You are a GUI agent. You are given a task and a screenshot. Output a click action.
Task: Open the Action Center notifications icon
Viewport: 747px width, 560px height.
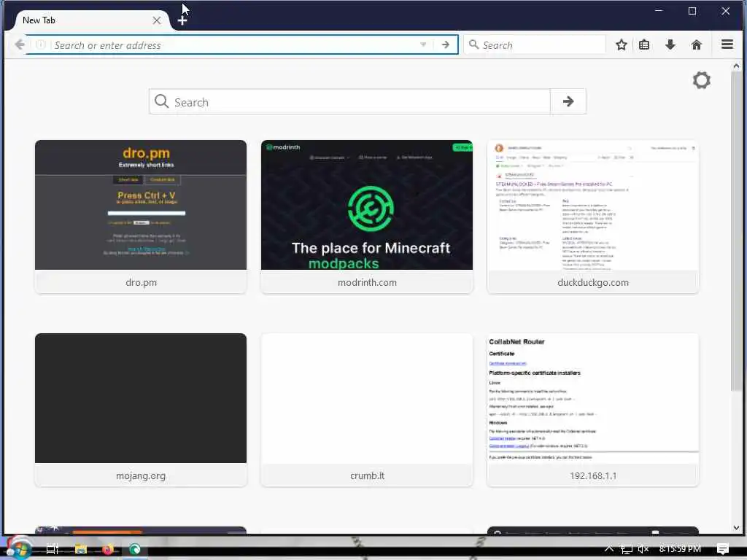tap(723, 549)
